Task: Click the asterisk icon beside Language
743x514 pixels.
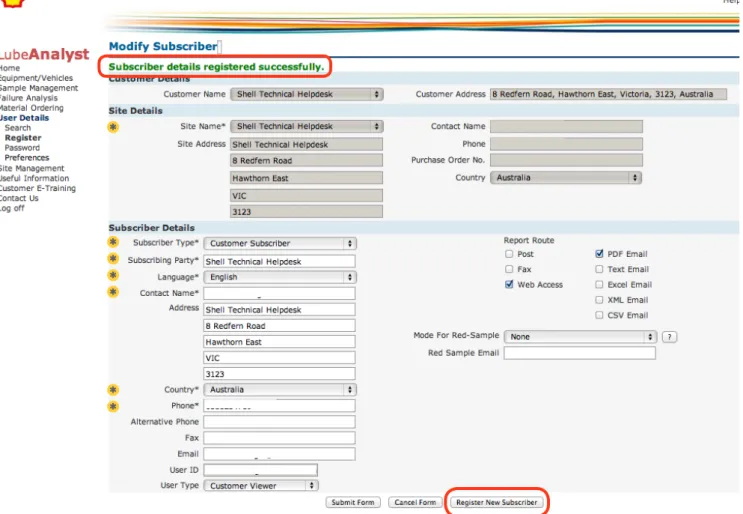Action: tap(113, 275)
